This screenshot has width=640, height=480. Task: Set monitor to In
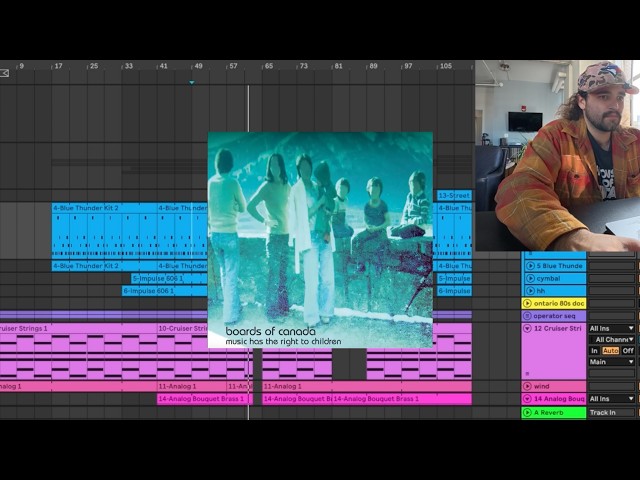point(594,351)
